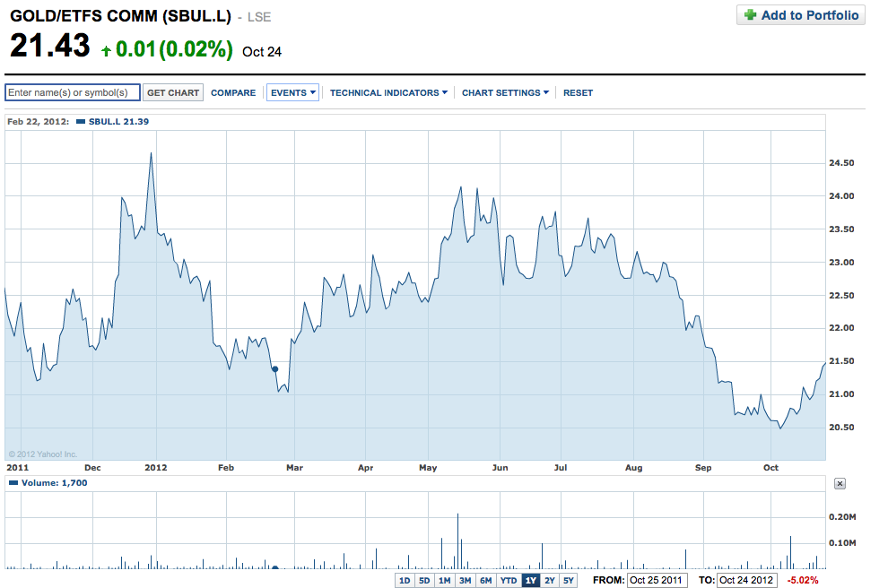Image resolution: width=888 pixels, height=588 pixels.
Task: Click the Volume: 1,700 label
Action: [55, 483]
